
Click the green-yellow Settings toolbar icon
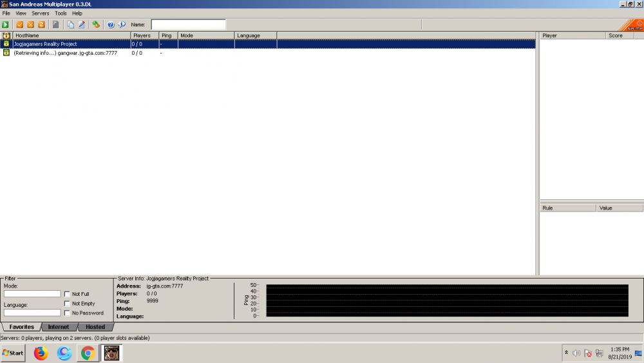coord(96,25)
